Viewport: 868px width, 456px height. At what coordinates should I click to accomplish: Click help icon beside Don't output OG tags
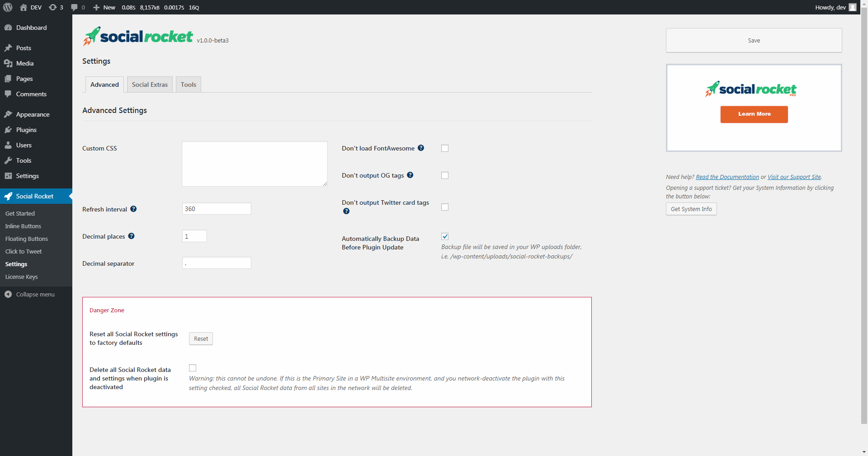pyautogui.click(x=410, y=175)
